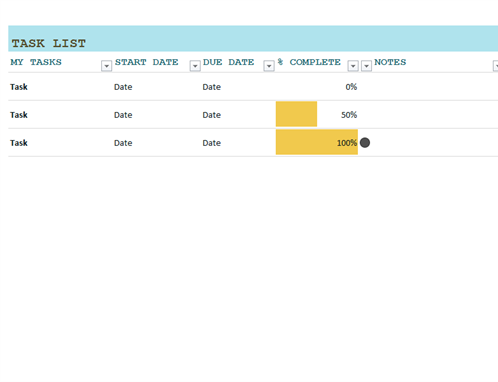Select the MY TASKS column header

(x=36, y=62)
